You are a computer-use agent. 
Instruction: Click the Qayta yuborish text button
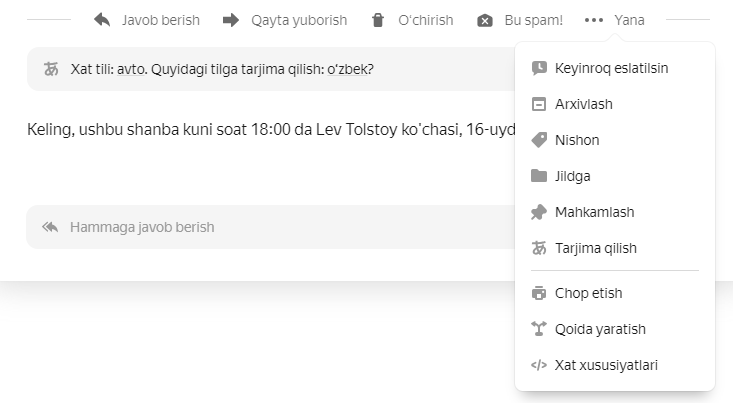299,20
